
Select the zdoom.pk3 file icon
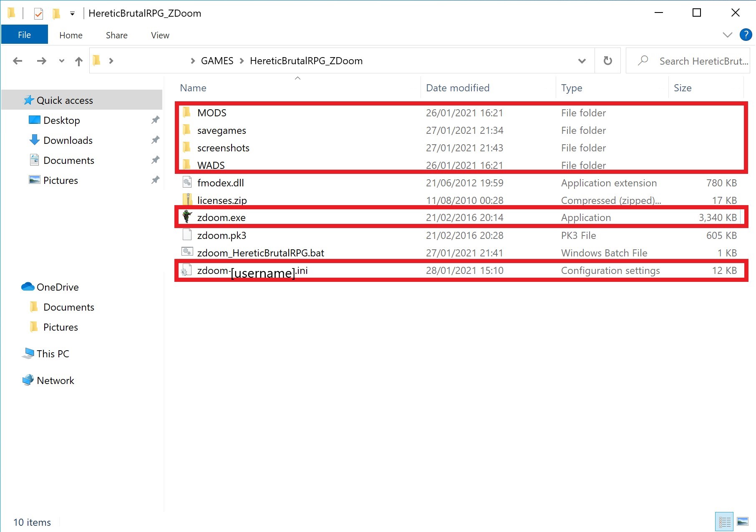tap(187, 235)
